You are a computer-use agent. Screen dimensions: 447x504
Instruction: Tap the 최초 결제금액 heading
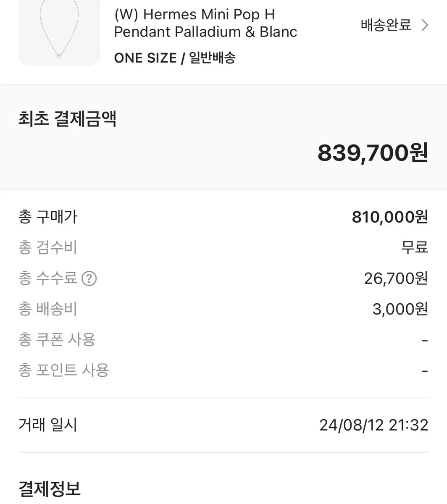tap(68, 119)
